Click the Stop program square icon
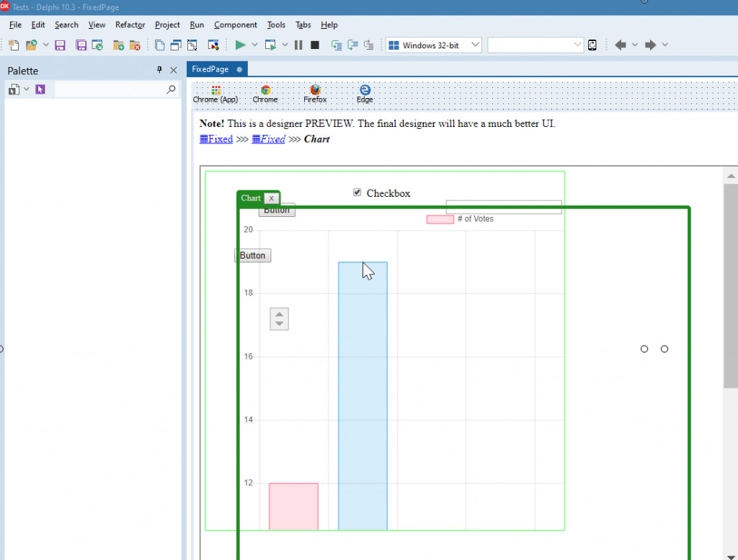This screenshot has width=738, height=560. pyautogui.click(x=315, y=45)
